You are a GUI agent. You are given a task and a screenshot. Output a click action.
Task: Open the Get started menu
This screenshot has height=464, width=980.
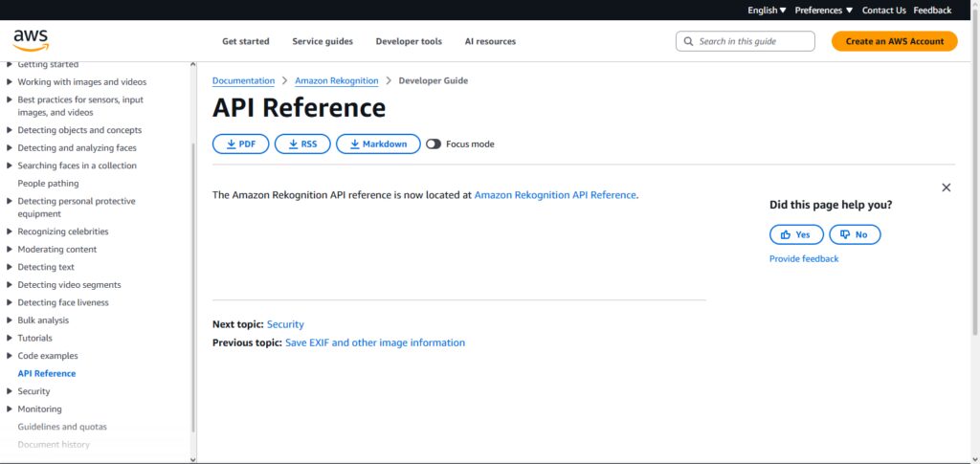click(x=246, y=41)
